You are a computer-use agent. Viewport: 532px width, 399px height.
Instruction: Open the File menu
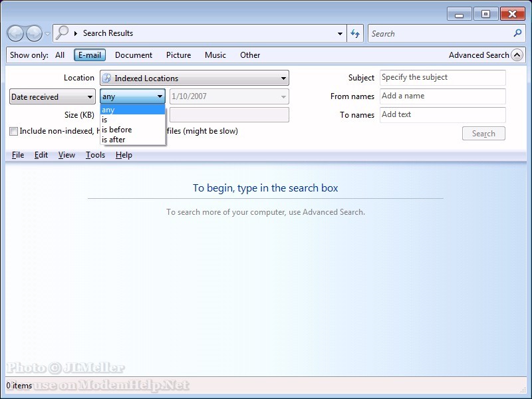[x=18, y=155]
